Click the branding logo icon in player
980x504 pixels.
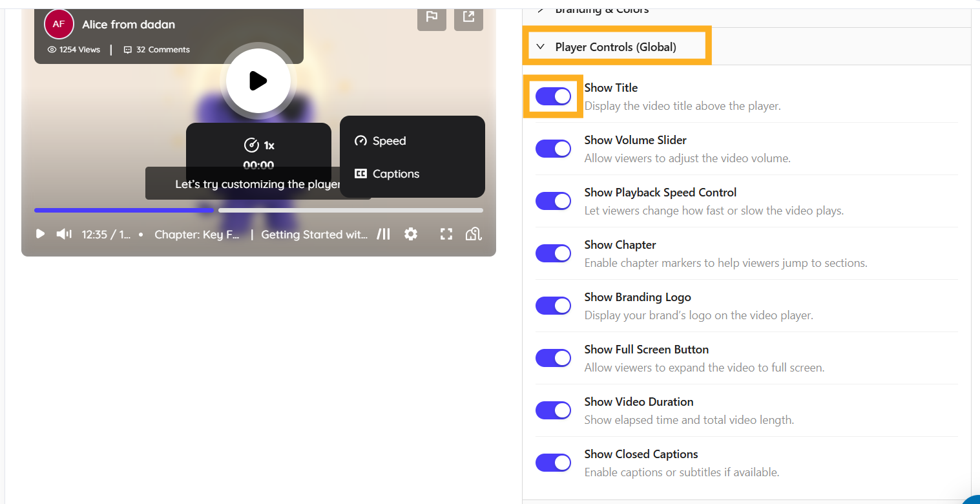point(474,234)
